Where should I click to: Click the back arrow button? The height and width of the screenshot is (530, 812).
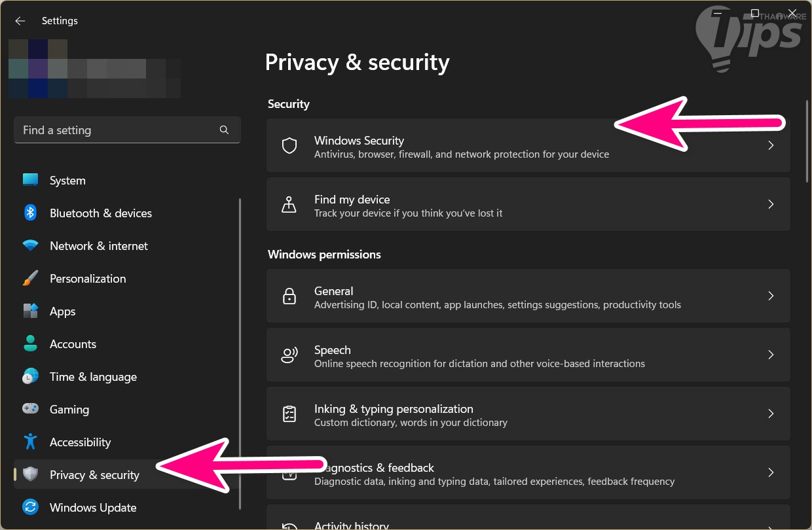pos(20,21)
